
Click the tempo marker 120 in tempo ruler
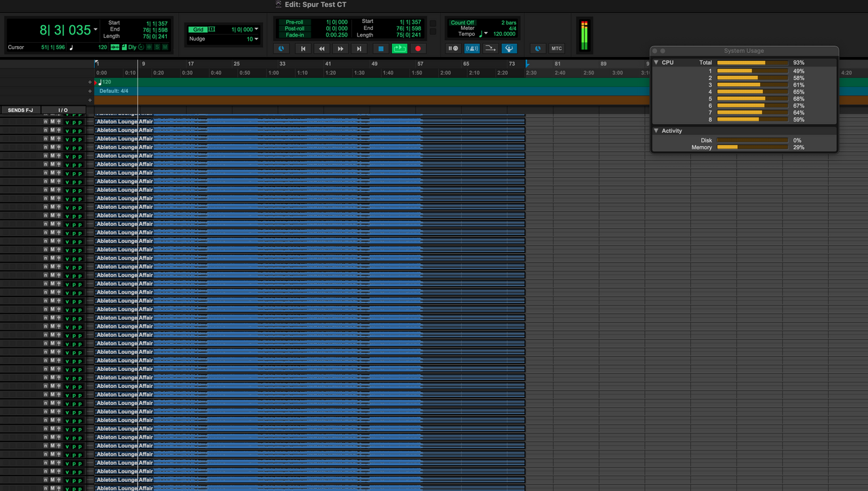click(105, 82)
